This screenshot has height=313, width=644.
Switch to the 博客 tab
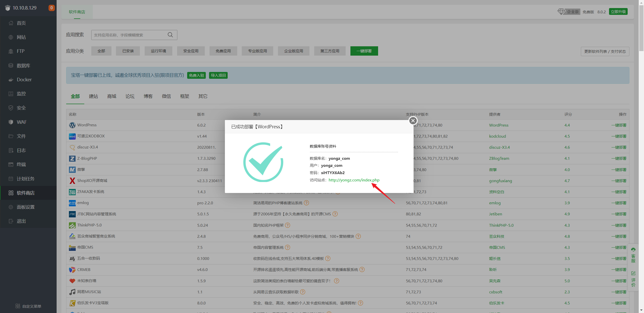point(148,96)
